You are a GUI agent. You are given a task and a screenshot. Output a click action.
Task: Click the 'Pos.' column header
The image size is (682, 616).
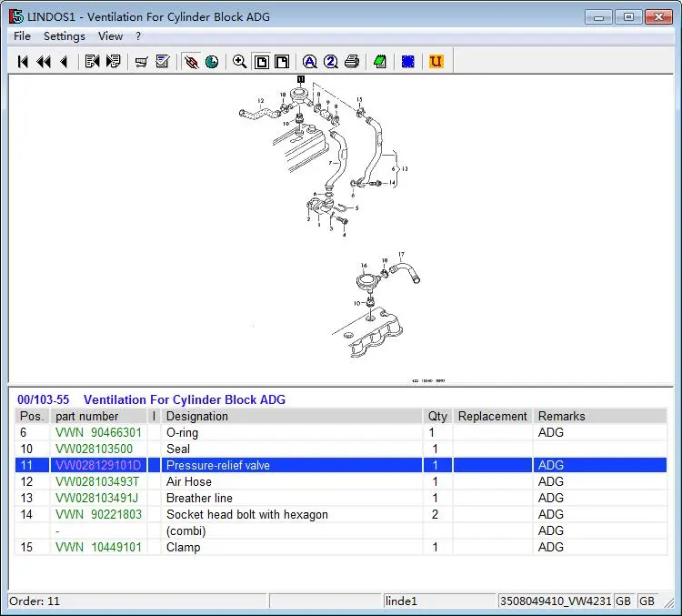[x=32, y=416]
